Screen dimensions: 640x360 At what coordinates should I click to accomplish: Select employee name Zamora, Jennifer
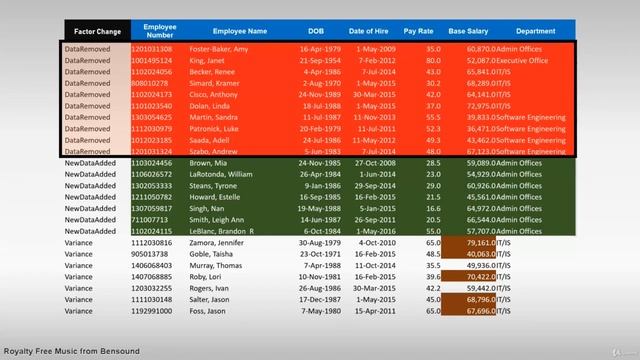point(216,242)
